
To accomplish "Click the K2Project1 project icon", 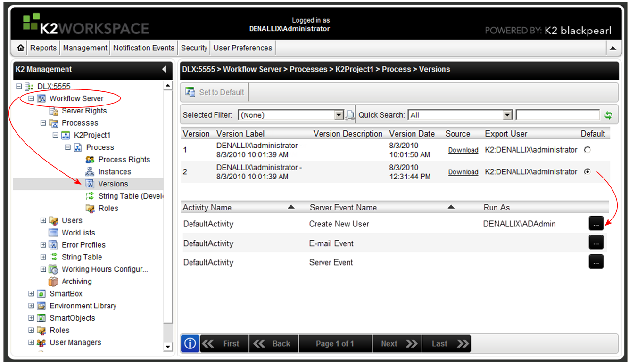I will pos(66,136).
